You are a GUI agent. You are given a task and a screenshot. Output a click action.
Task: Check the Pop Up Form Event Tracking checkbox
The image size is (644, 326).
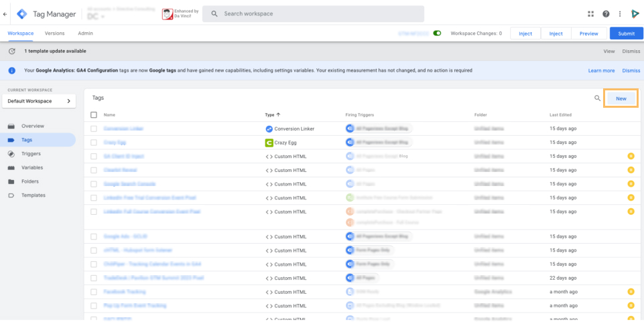94,306
